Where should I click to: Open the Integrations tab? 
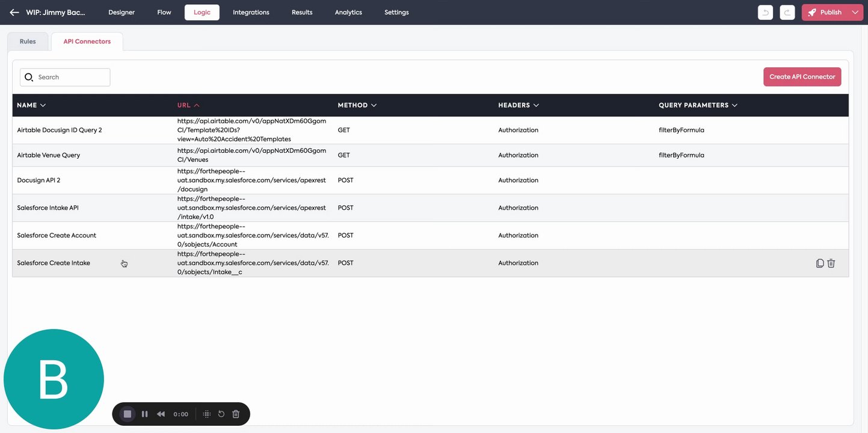tap(251, 12)
